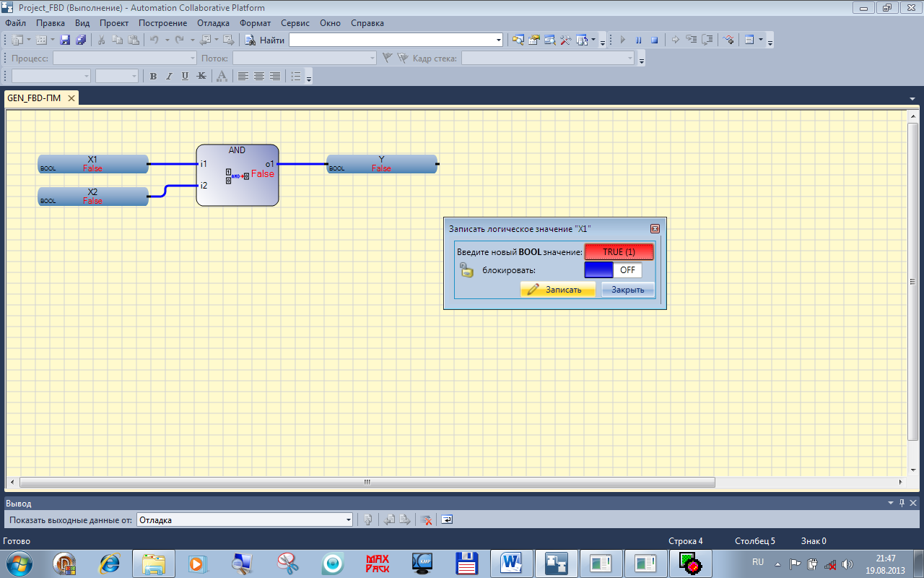Close the Вывод output panel
The image size is (924, 578).
coord(913,503)
